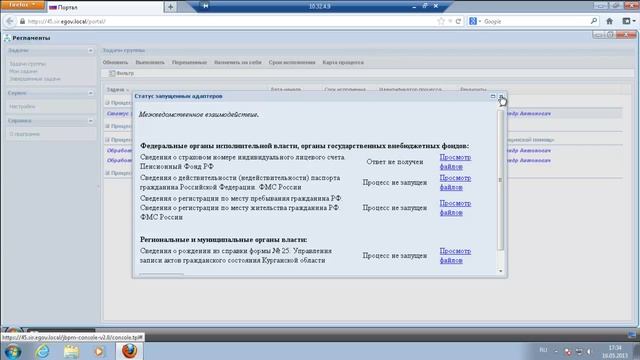Click the Firefox menu button
This screenshot has height=360, width=640.
22,5
